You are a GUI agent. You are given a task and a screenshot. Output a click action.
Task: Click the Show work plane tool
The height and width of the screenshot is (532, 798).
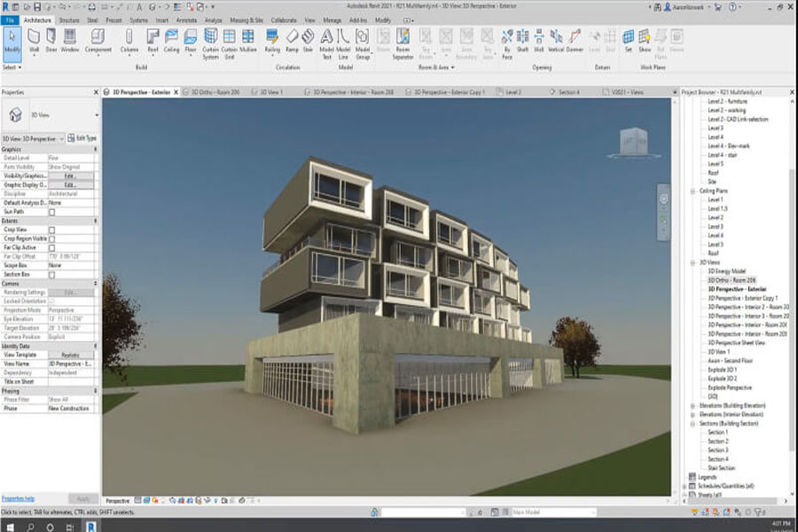tap(645, 41)
